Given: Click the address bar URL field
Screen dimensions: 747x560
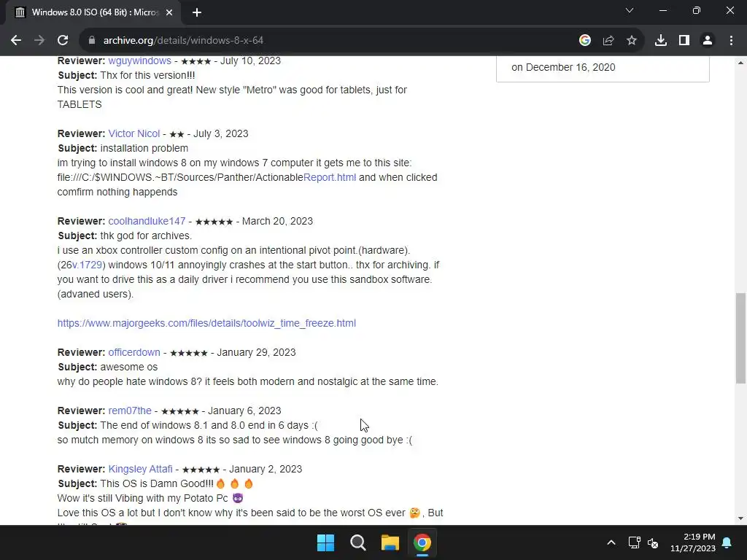Looking at the screenshot, I should [333, 41].
